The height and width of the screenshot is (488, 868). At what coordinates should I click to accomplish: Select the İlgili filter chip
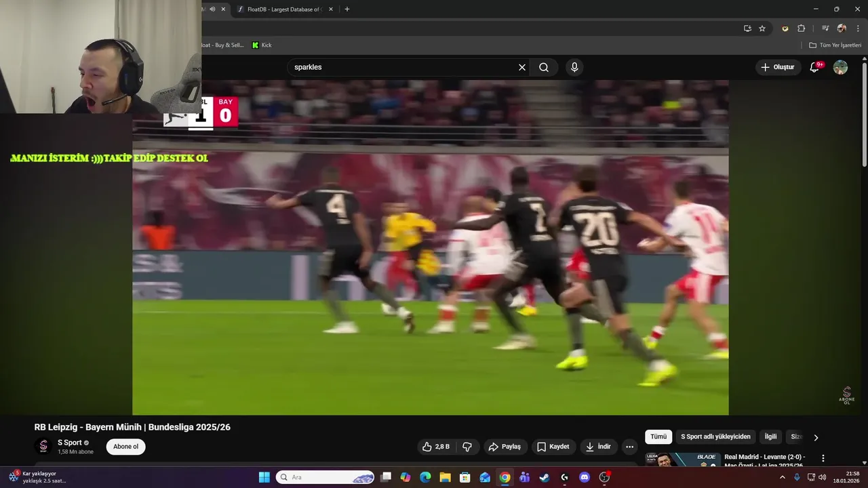point(770,436)
